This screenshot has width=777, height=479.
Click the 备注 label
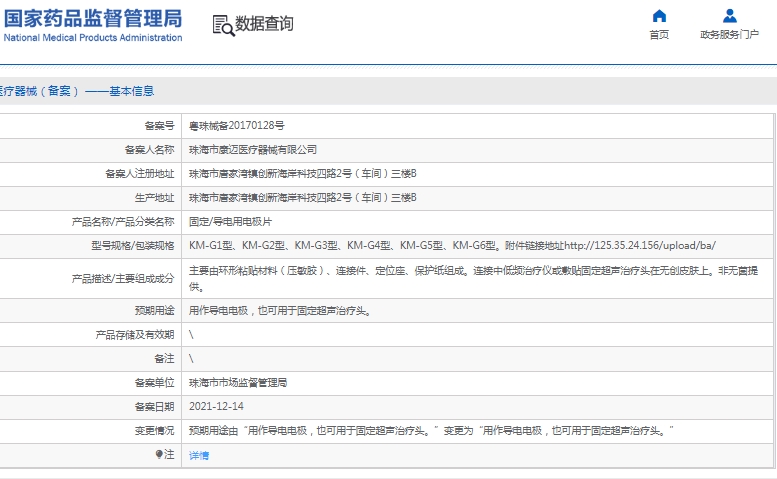click(x=165, y=359)
